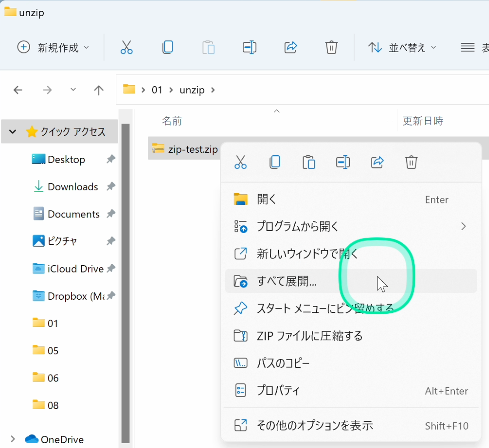Click the Share icon in context menu
This screenshot has height=448, width=489.
[x=377, y=162]
